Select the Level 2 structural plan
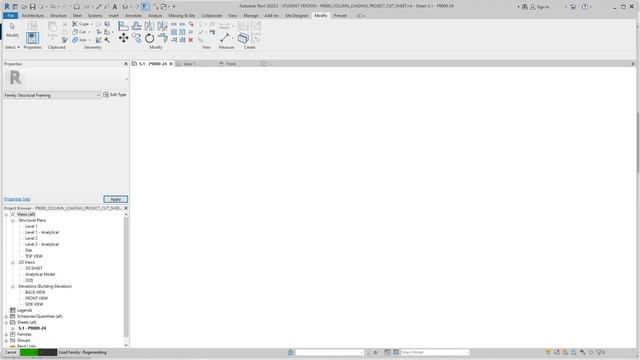Screen dimensions: 640x360 31,238
